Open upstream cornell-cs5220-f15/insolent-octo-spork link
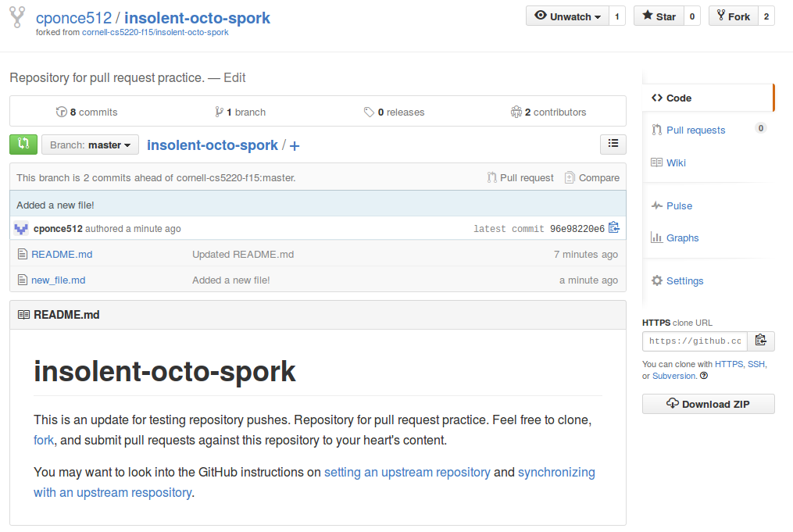Viewport: 793px width, 532px height. (x=155, y=32)
